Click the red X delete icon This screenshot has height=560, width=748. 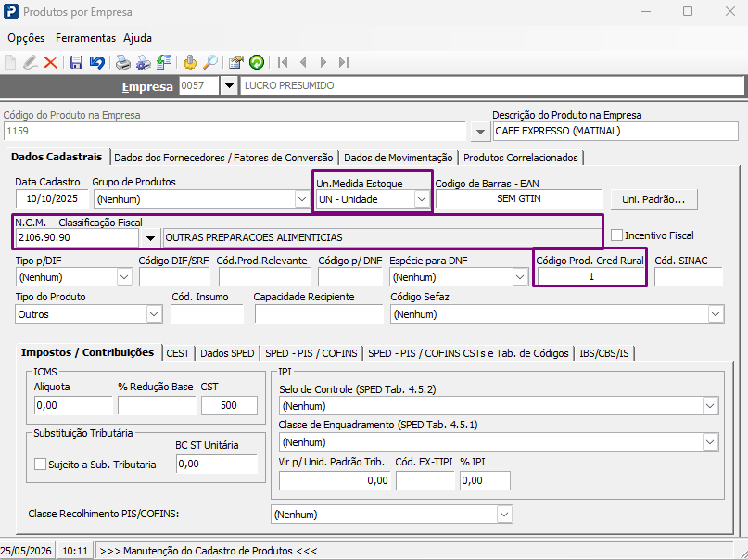point(51,62)
